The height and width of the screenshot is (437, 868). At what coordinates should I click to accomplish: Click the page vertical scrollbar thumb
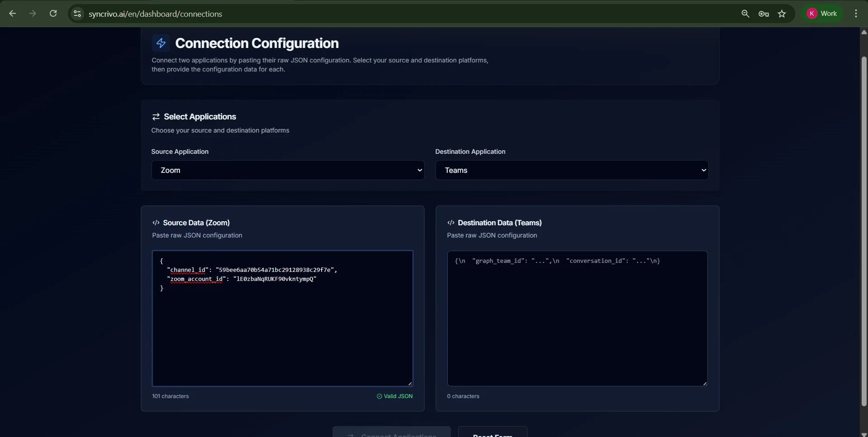point(864,231)
